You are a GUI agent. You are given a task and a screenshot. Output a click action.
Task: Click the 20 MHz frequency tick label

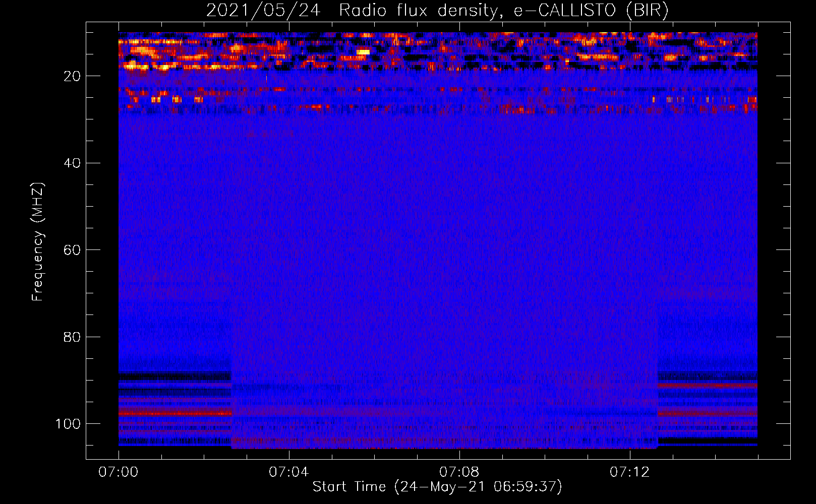(73, 76)
